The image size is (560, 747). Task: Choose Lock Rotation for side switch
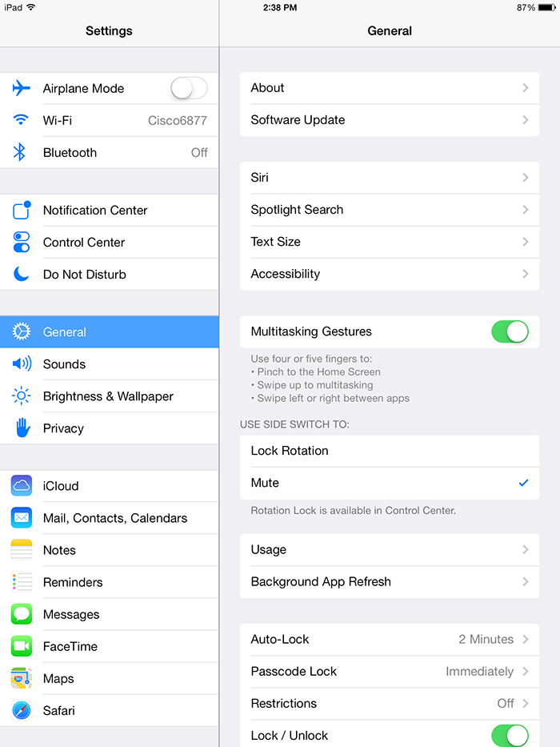(x=390, y=451)
